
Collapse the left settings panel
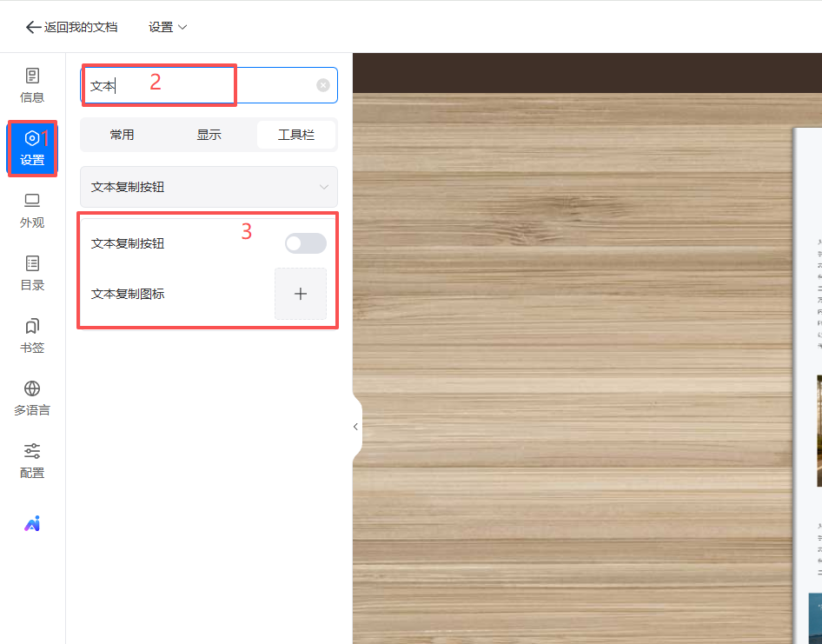[x=355, y=427]
